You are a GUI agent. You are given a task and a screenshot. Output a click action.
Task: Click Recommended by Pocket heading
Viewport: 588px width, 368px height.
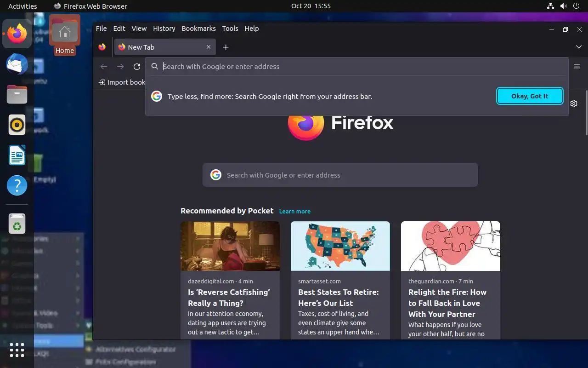click(x=227, y=211)
